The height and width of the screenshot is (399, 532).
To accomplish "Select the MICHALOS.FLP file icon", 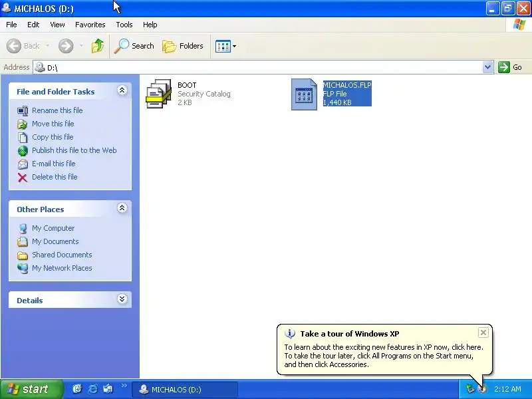I will [304, 94].
